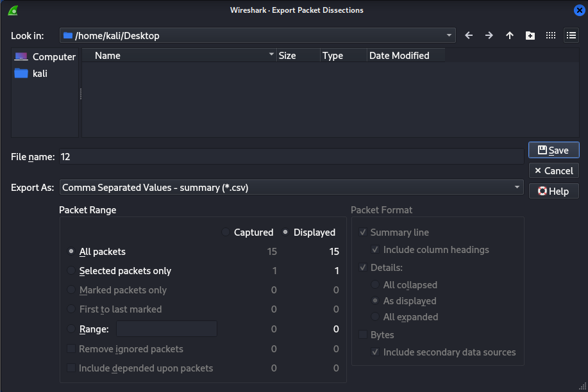Open kali folder in the sidebar
This screenshot has height=392, width=588.
coord(31,74)
